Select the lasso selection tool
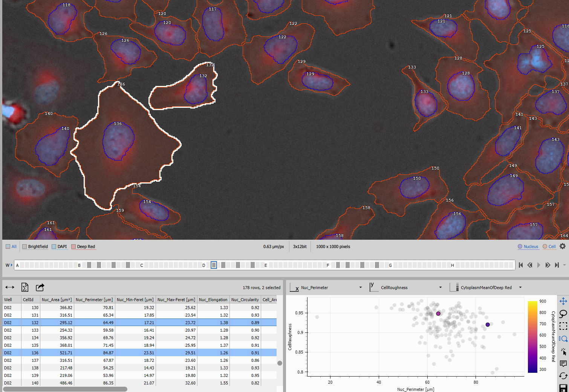This screenshot has height=392, width=569. point(563,314)
